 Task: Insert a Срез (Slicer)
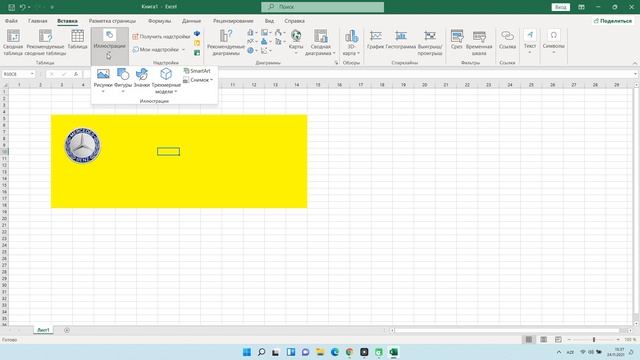(x=457, y=40)
